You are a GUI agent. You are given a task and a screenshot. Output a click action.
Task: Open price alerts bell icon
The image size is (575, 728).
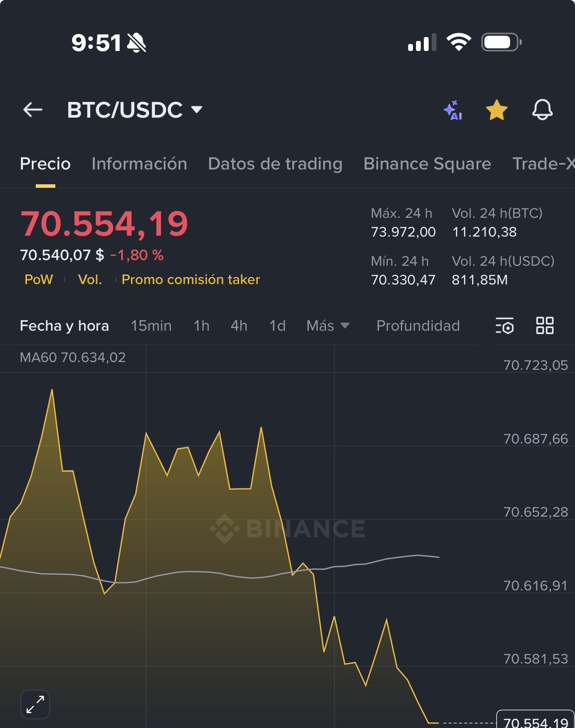tap(542, 110)
